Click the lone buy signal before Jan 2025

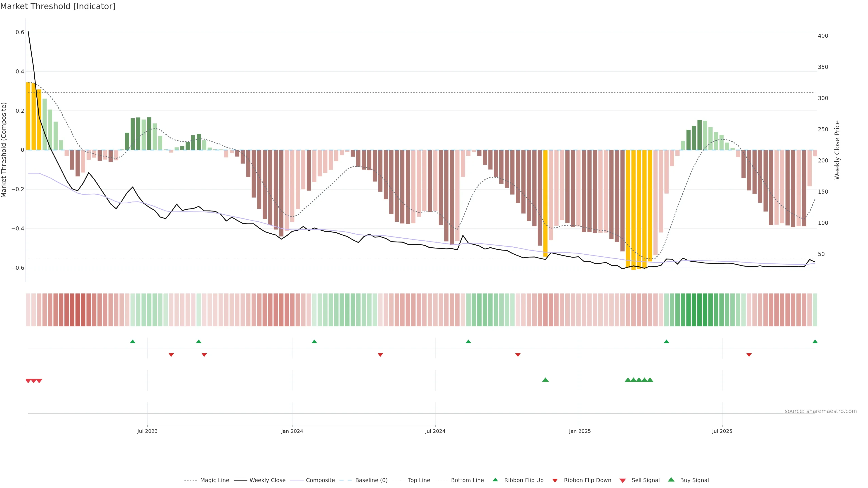[545, 380]
